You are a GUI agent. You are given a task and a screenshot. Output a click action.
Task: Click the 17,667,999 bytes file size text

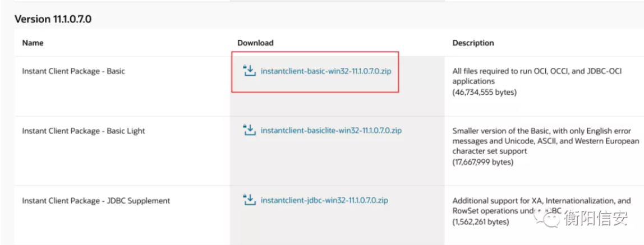pos(483,163)
